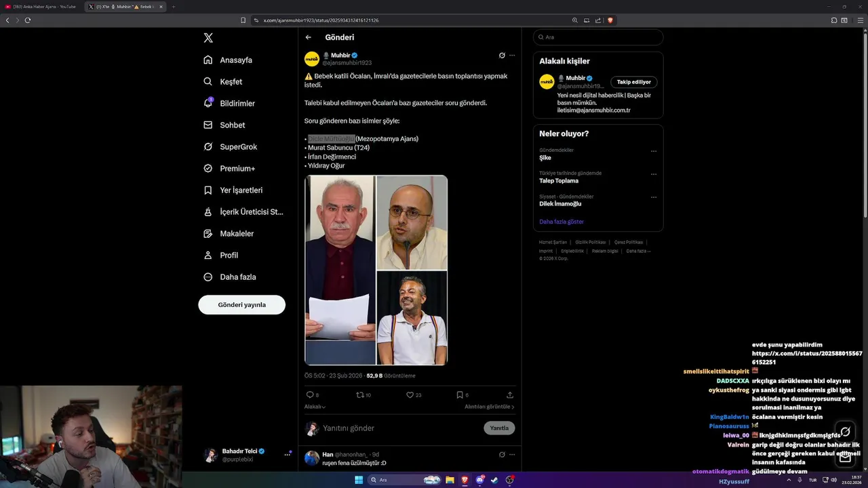Viewport: 868px width, 488px height.
Task: Click the Yanıtla button
Action: coord(499,428)
